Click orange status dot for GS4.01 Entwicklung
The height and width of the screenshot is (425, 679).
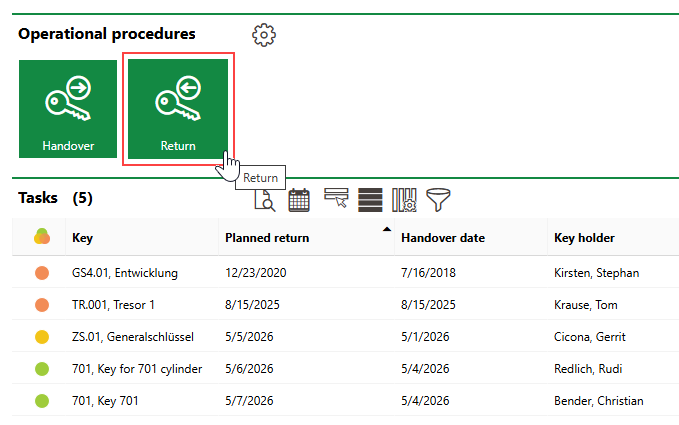tap(42, 273)
